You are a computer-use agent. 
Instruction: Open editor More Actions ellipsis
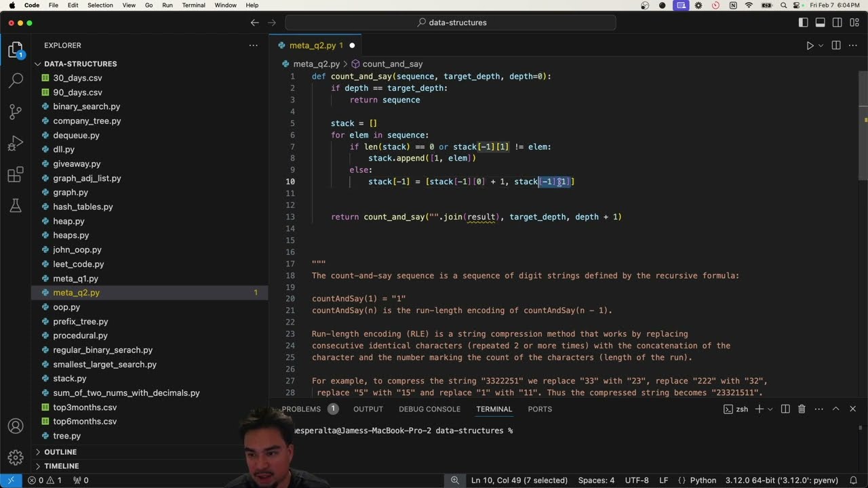click(853, 45)
